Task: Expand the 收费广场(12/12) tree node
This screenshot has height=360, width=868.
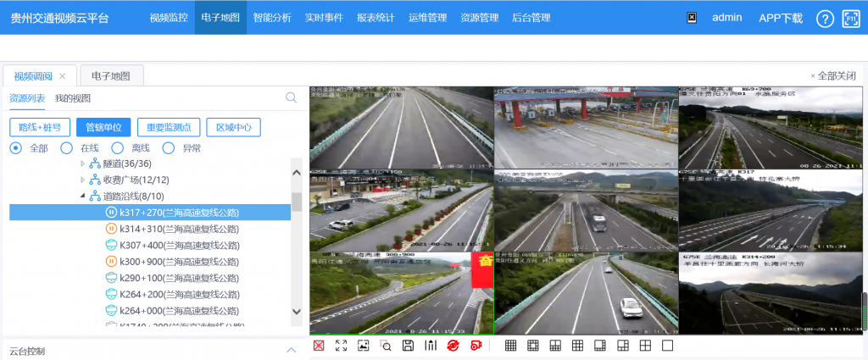Action: (83, 180)
